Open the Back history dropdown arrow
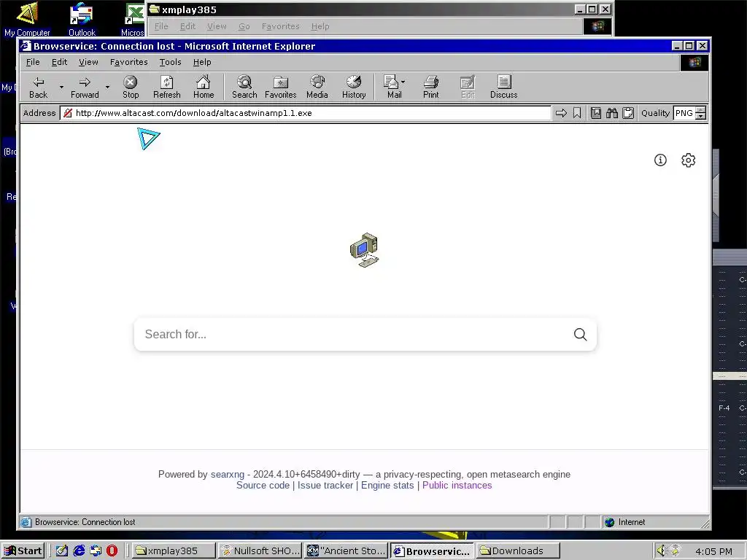The width and height of the screenshot is (747, 560). (x=61, y=87)
